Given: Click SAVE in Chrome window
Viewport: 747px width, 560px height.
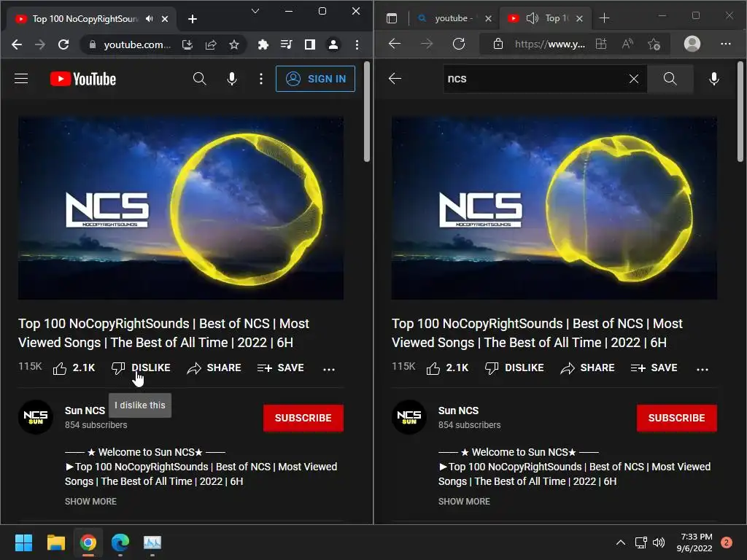Looking at the screenshot, I should 281,368.
